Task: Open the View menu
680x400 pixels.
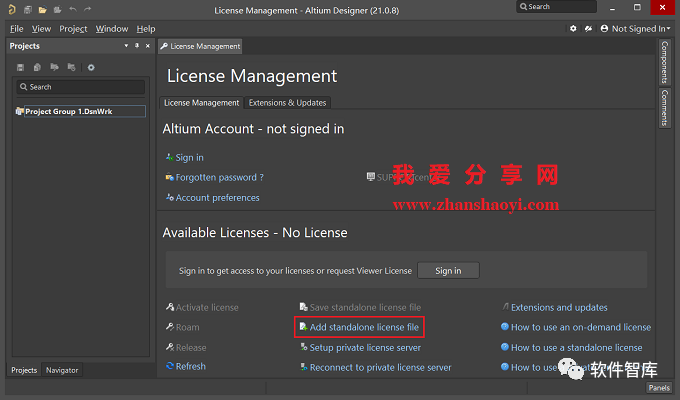Action: pyautogui.click(x=41, y=29)
